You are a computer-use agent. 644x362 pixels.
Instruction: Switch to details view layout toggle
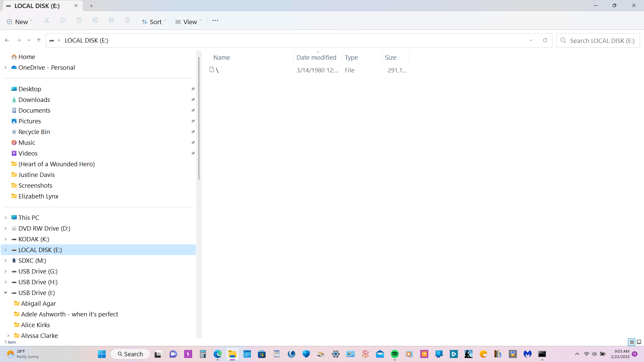(632, 342)
